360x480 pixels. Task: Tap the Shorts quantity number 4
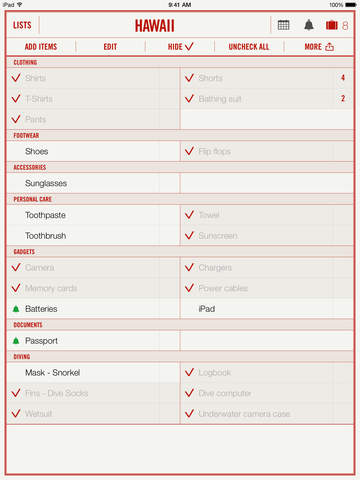pyautogui.click(x=343, y=78)
